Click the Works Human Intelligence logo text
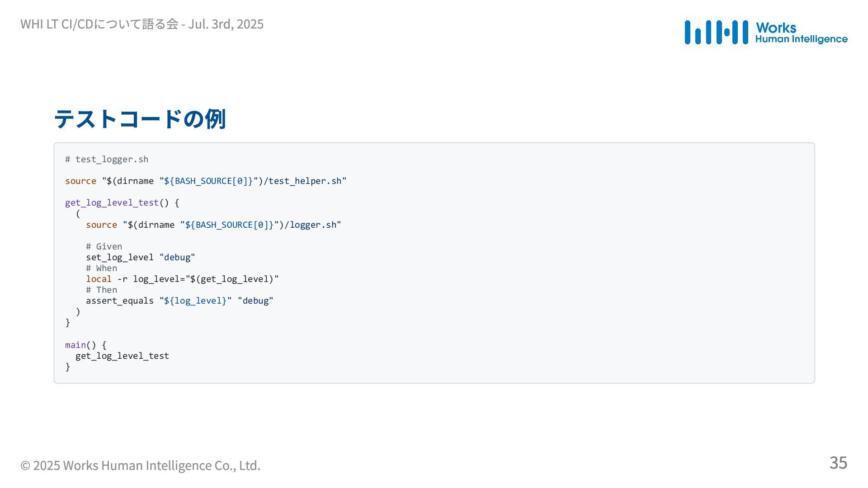The image size is (868, 488). coord(801,33)
